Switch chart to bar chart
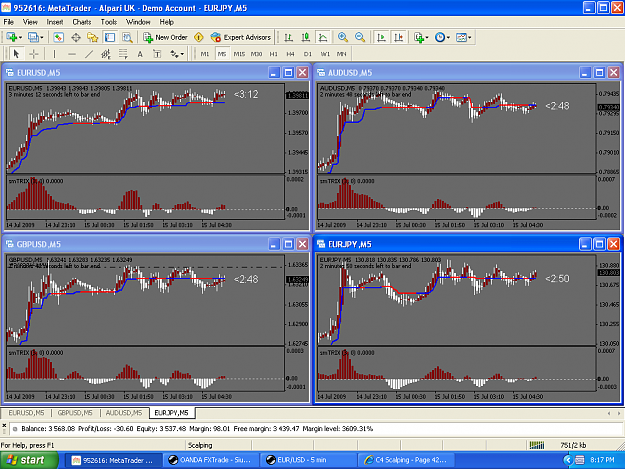The image size is (625, 469). [x=289, y=37]
